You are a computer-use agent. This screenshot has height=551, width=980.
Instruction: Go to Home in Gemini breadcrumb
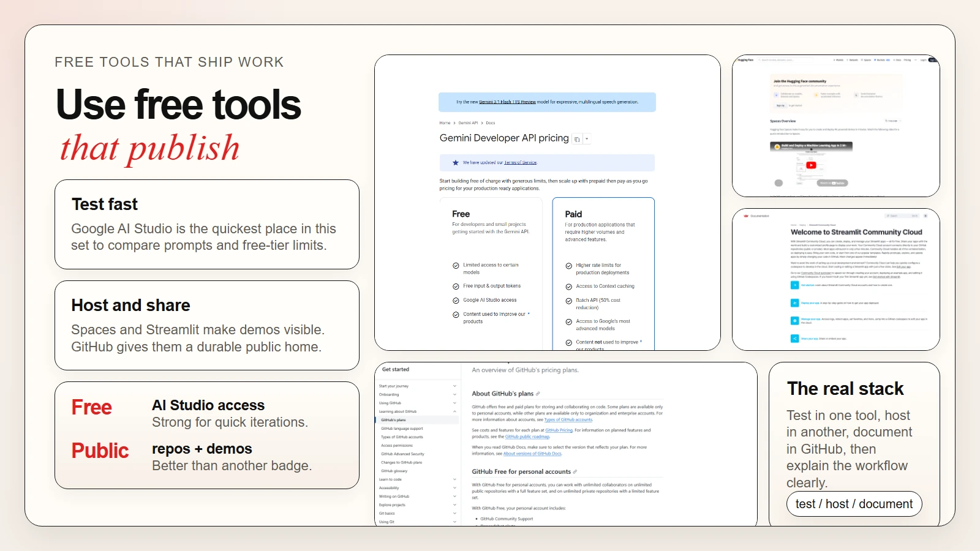[445, 123]
